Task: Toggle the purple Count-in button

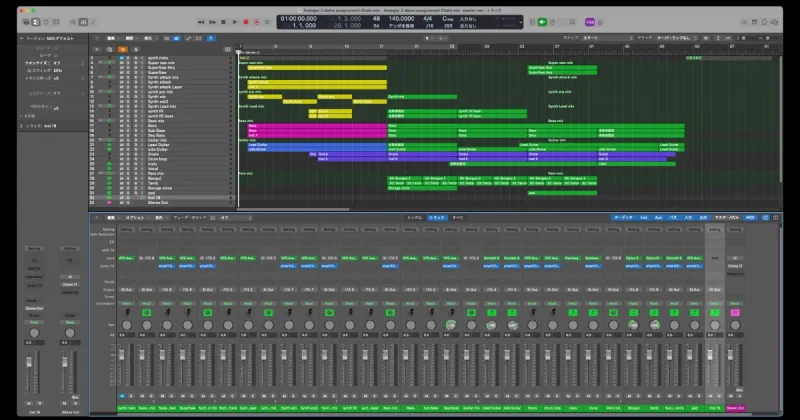Action: click(589, 22)
